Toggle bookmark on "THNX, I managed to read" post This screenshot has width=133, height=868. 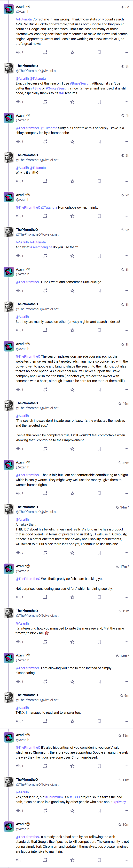coord(99,721)
